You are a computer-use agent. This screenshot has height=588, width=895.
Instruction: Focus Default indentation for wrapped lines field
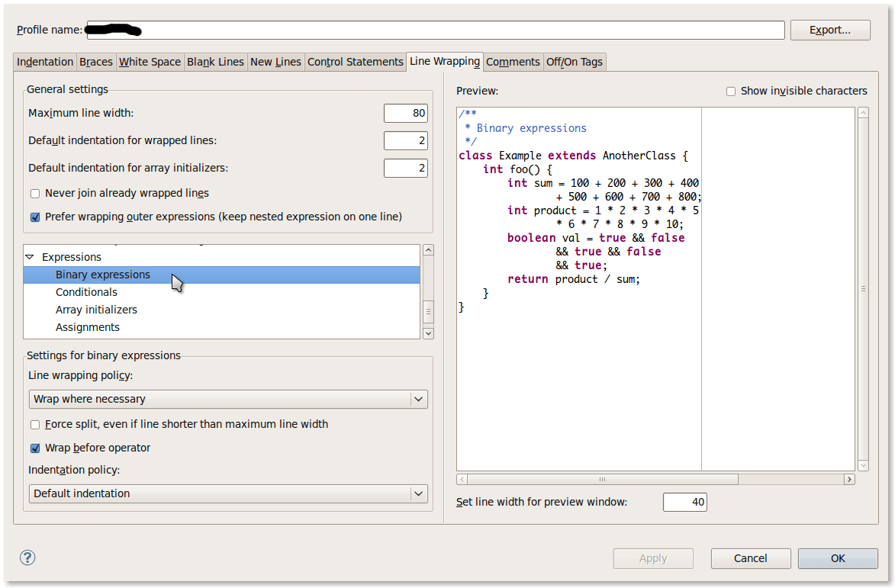tap(406, 140)
